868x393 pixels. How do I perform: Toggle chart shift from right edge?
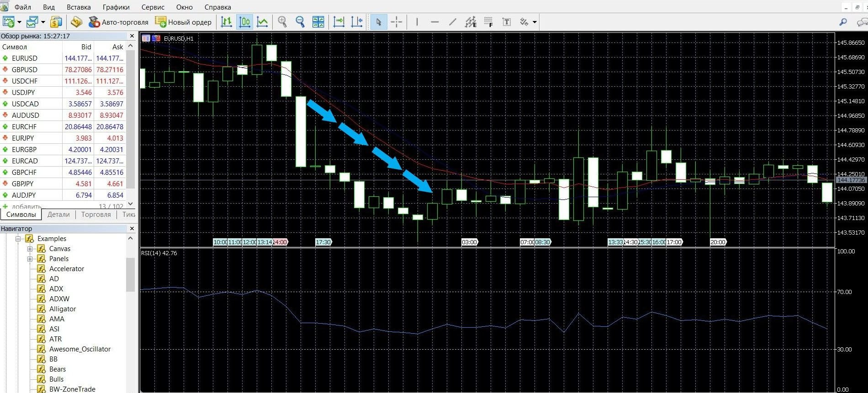[x=357, y=22]
